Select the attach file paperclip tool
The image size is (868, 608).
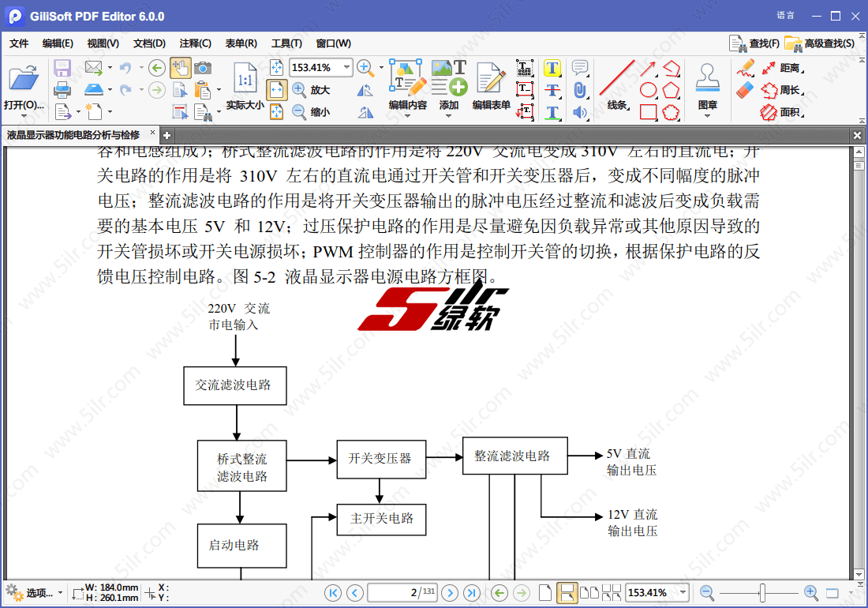pyautogui.click(x=580, y=90)
